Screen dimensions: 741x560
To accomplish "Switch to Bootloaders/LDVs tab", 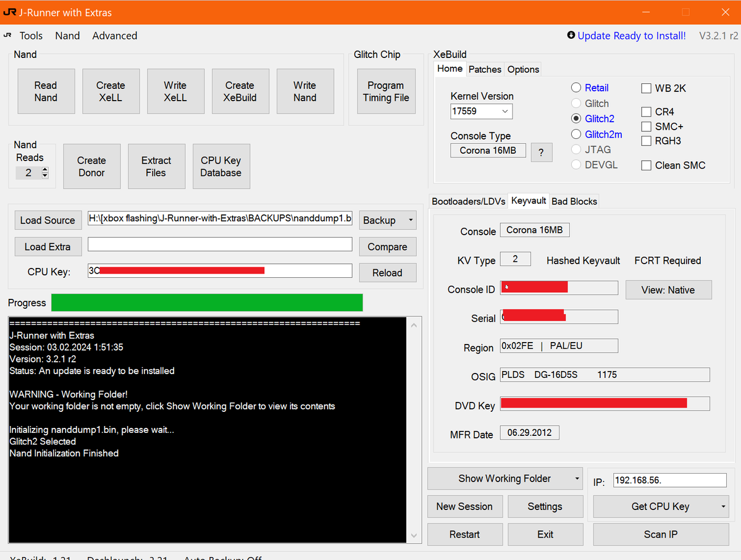I will click(x=468, y=201).
